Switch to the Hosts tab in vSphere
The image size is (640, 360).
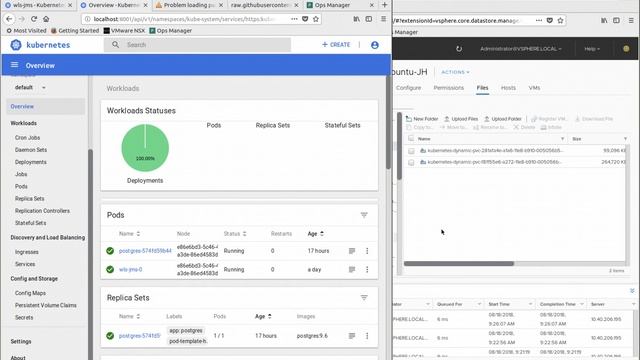pos(508,88)
